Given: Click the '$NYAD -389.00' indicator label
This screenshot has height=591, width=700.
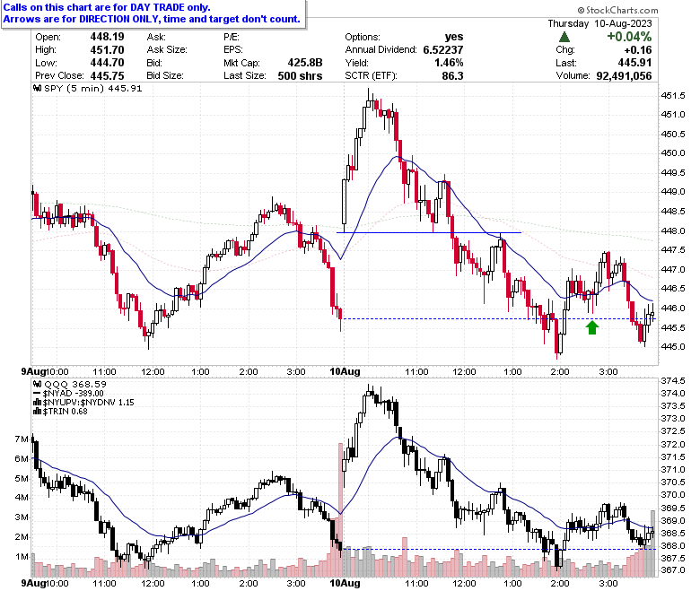Looking at the screenshot, I should pos(74,394).
